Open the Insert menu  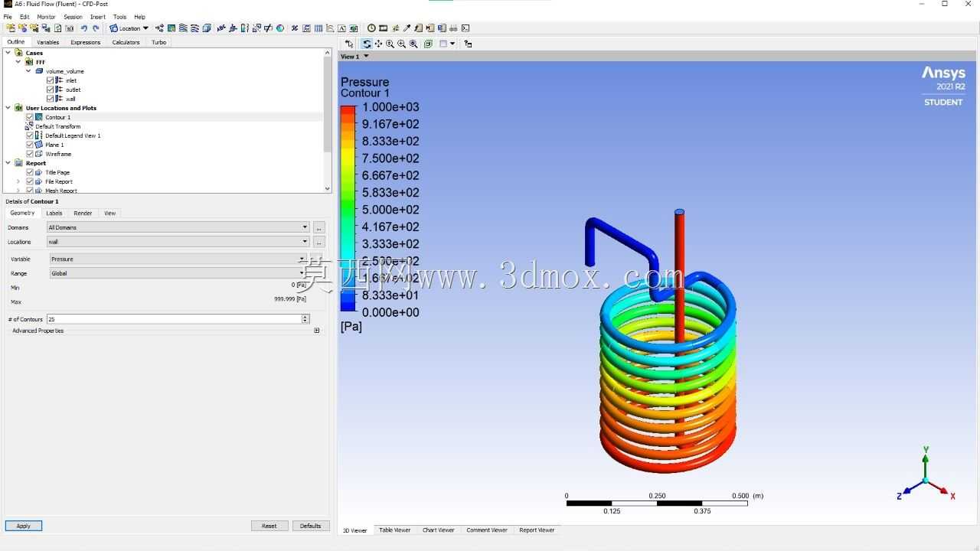98,17
